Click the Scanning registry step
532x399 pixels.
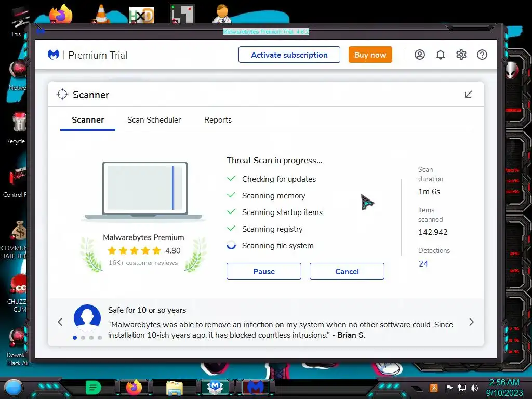272,229
